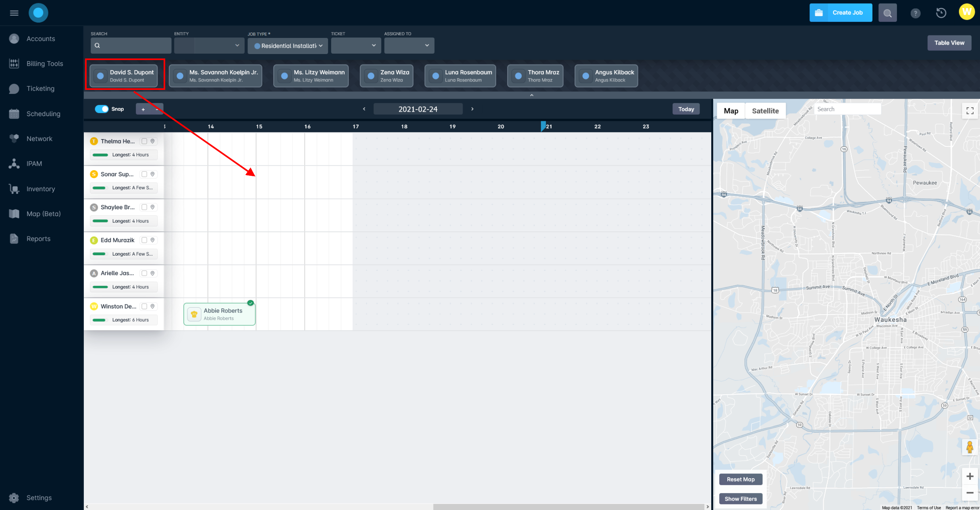Click the Today button

coord(686,109)
